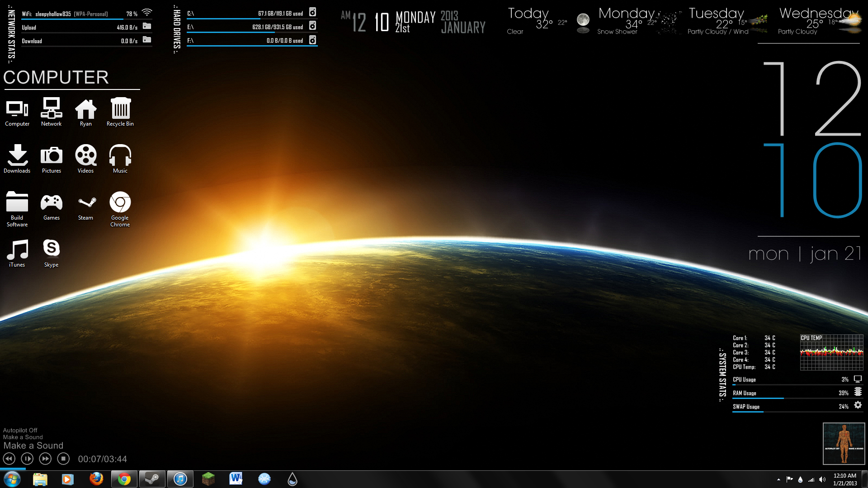The width and height of the screenshot is (868, 488).
Task: Open Recycle Bin
Action: tap(119, 111)
